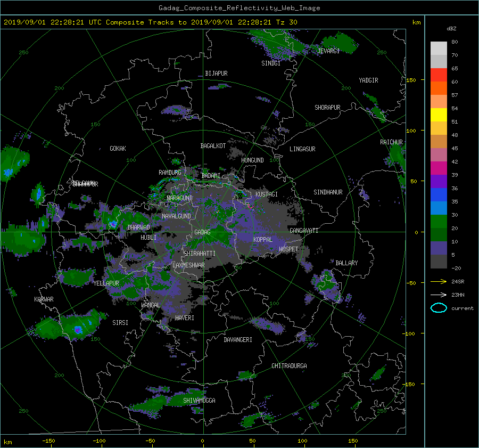
Task: Click the GANGAVATI city label
Action: point(304,231)
